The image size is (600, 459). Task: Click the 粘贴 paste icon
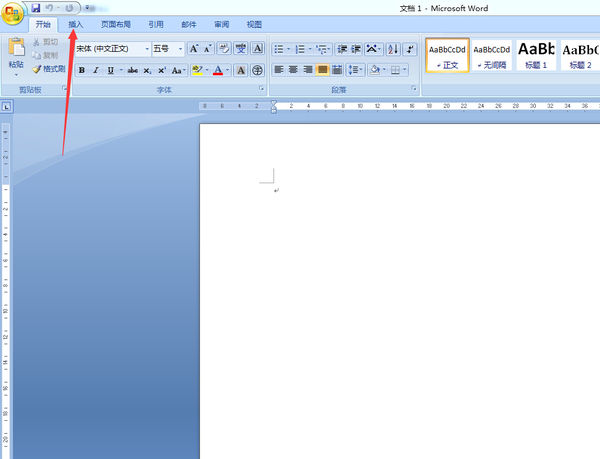click(16, 47)
